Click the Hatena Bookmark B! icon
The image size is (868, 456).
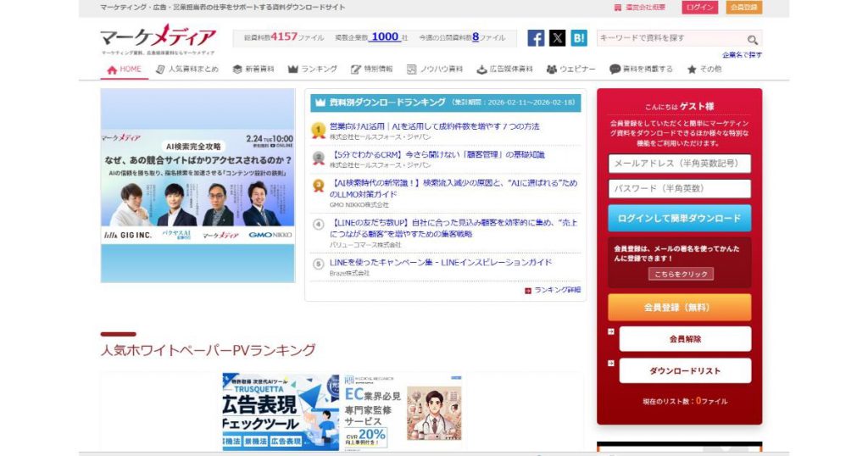(x=579, y=38)
